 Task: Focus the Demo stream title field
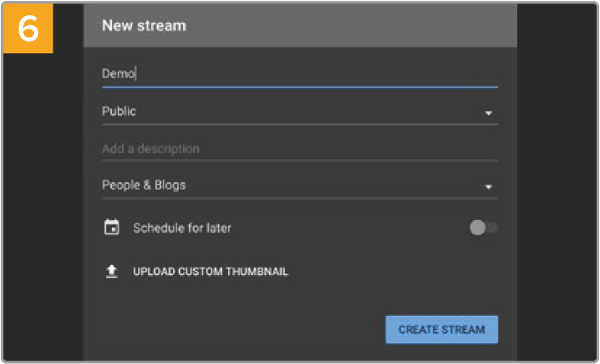tap(300, 74)
